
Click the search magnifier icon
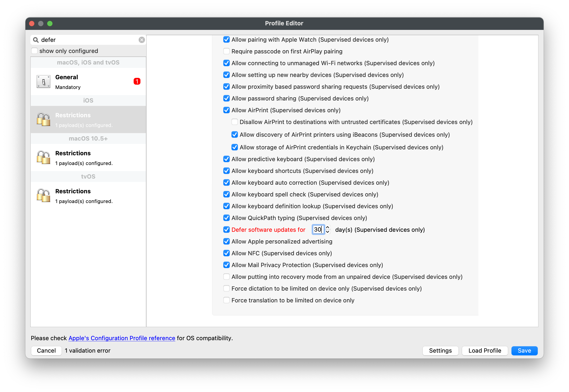(36, 40)
